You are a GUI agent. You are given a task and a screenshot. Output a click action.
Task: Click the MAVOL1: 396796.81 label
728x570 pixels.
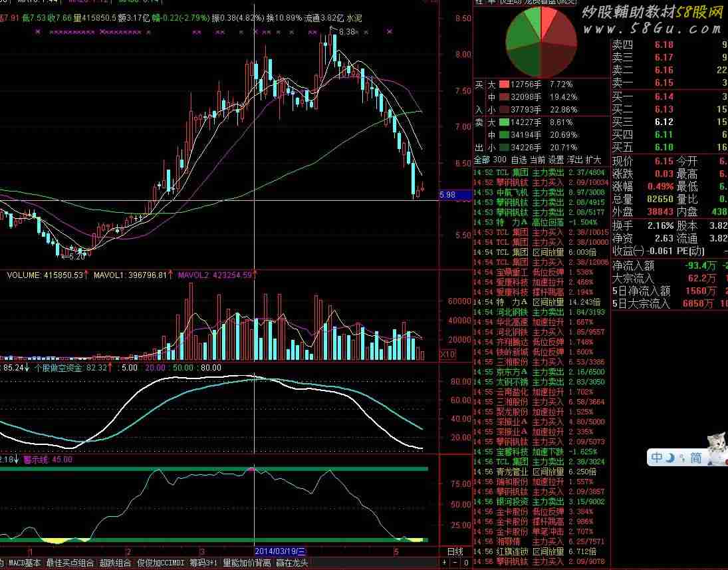(x=130, y=275)
